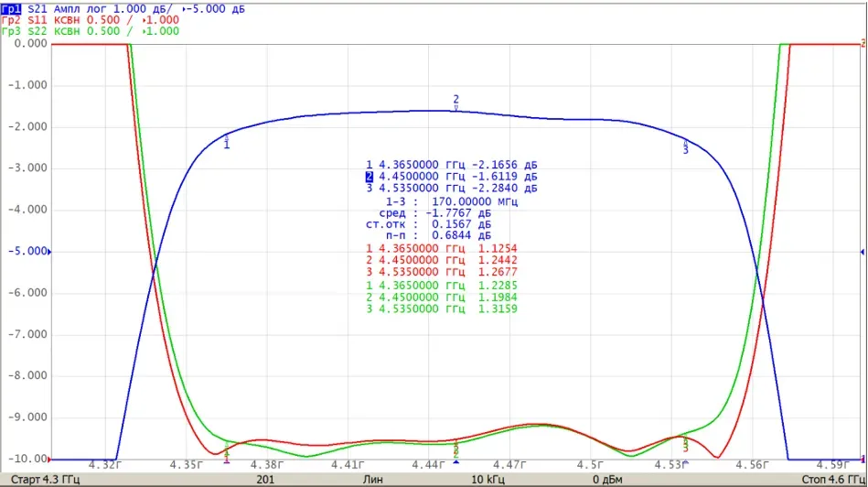
Task: Click red S11 readout with value 1.2677
Action: pos(441,272)
